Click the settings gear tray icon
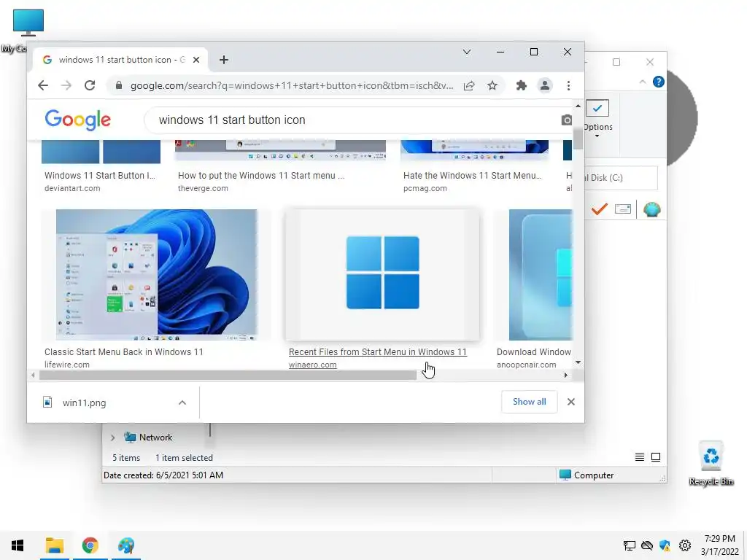This screenshot has height=560, width=747. pyautogui.click(x=685, y=545)
